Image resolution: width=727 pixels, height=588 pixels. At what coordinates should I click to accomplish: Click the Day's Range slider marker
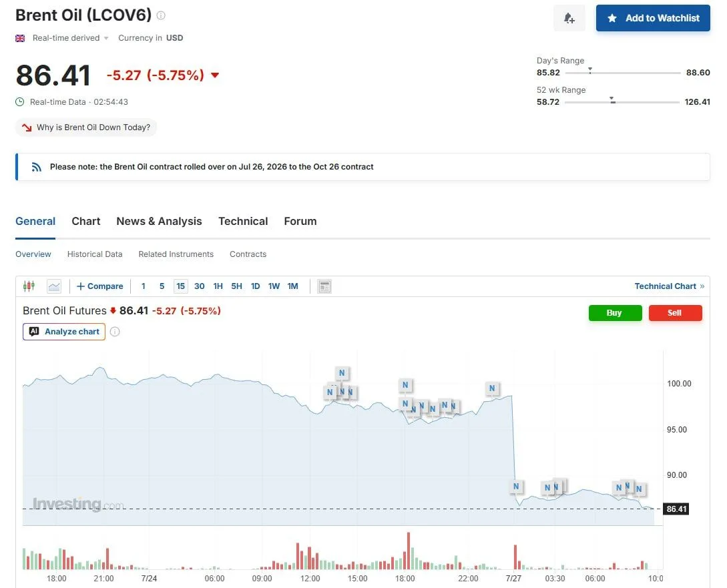tap(589, 71)
